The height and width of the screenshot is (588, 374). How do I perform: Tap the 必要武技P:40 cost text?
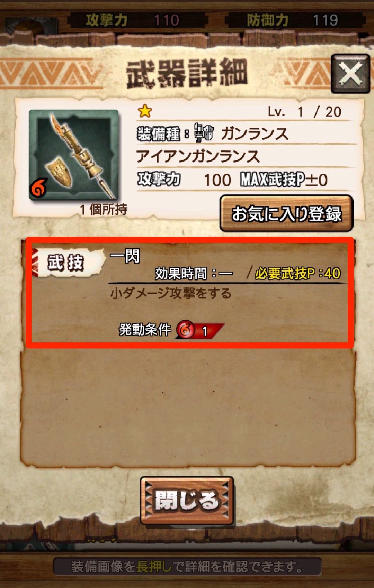click(x=298, y=274)
